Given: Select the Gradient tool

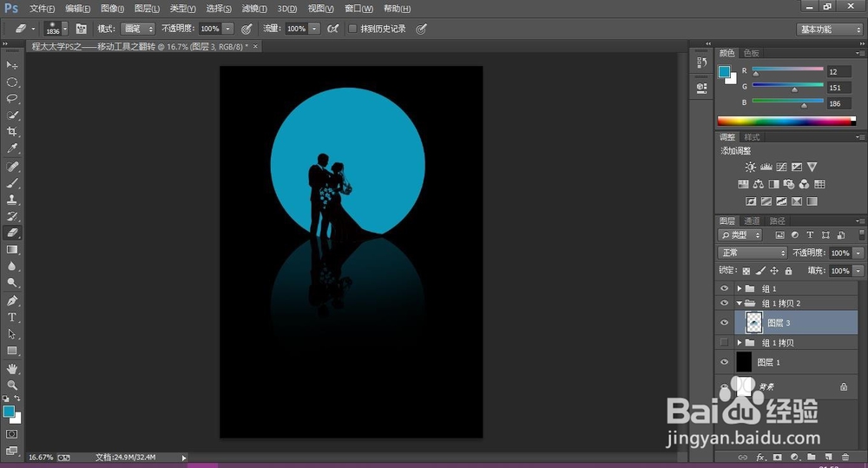Looking at the screenshot, I should [11, 250].
